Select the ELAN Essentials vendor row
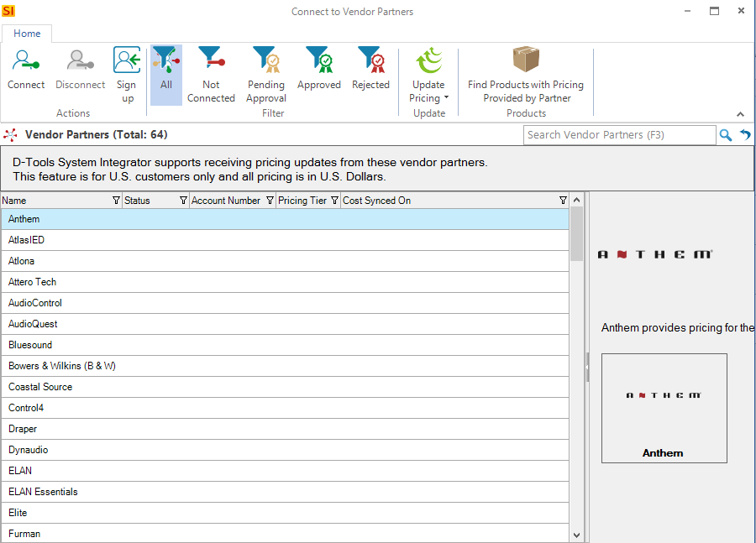Screen dimensions: 756x543 285,492
